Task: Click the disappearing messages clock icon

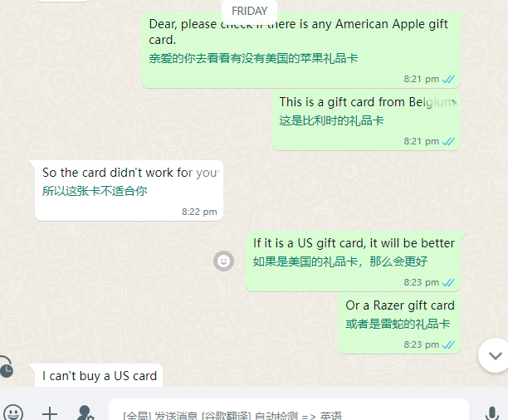Action: click(x=6, y=369)
